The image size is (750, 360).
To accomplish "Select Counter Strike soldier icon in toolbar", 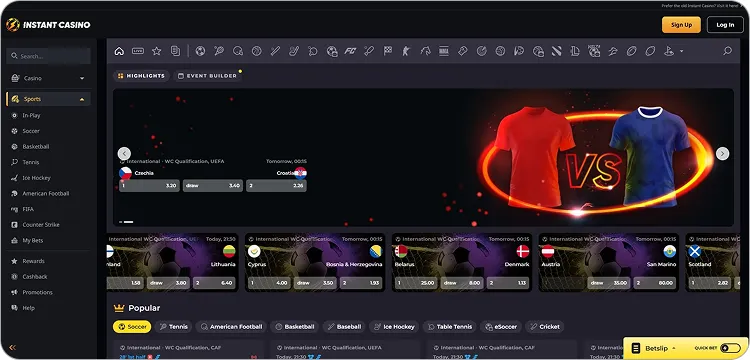I will [407, 51].
